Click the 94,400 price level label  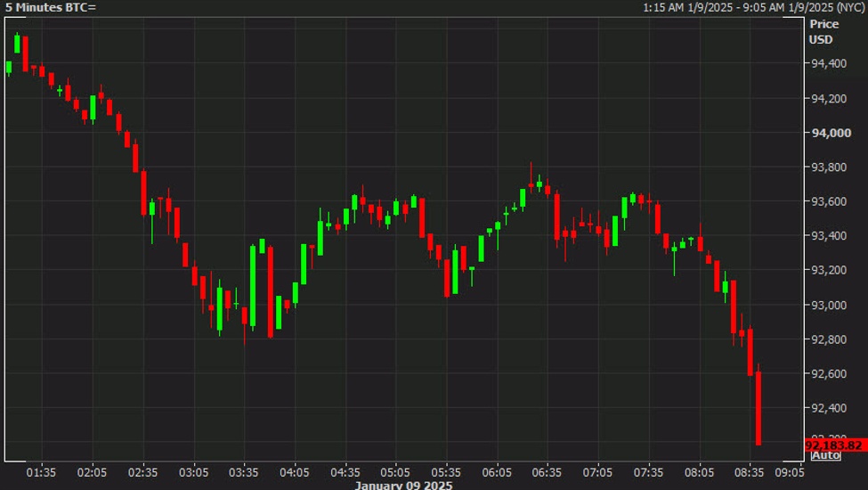click(x=829, y=63)
